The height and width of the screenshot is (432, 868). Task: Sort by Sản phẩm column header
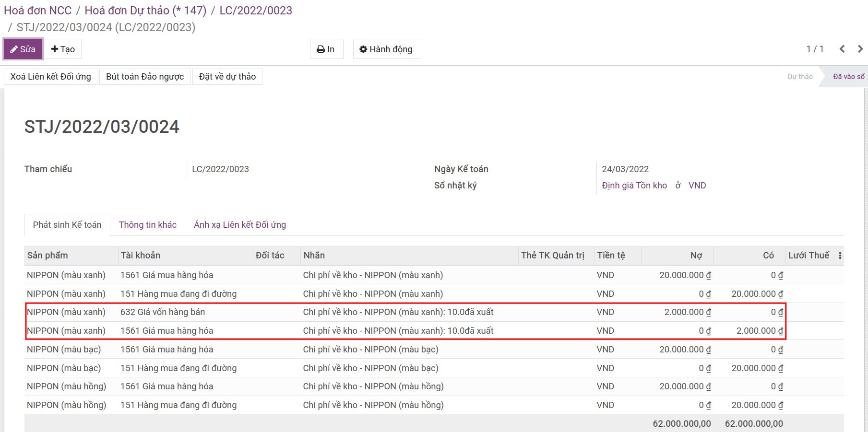coord(71,256)
